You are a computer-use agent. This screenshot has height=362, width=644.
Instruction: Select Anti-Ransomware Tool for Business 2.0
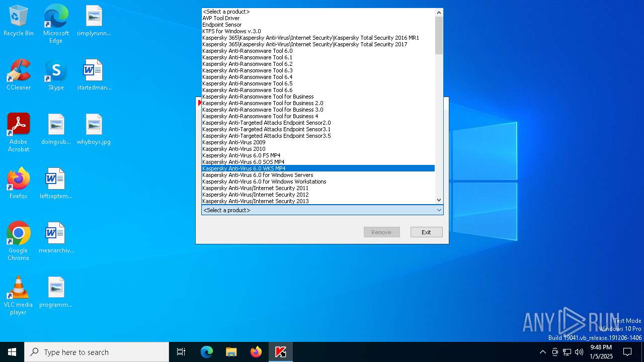(318, 103)
